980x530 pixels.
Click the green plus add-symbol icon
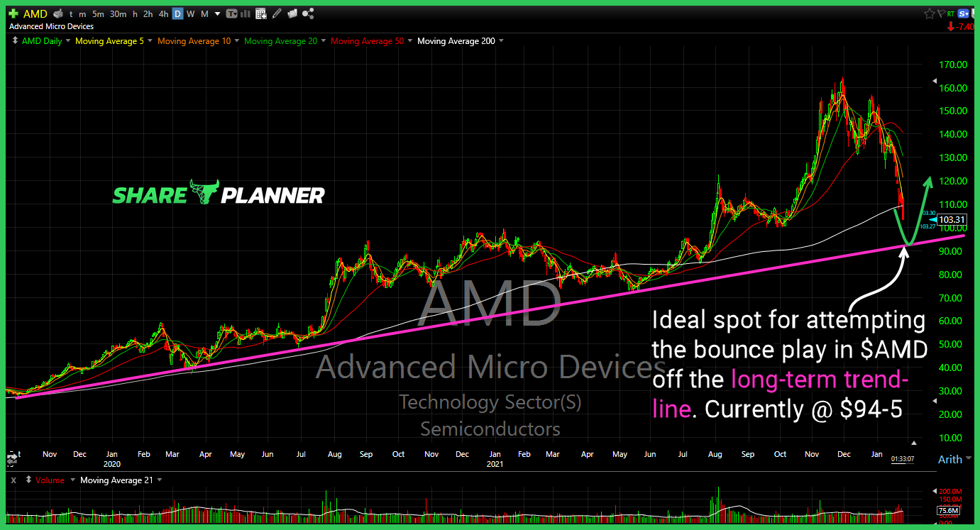[x=13, y=13]
